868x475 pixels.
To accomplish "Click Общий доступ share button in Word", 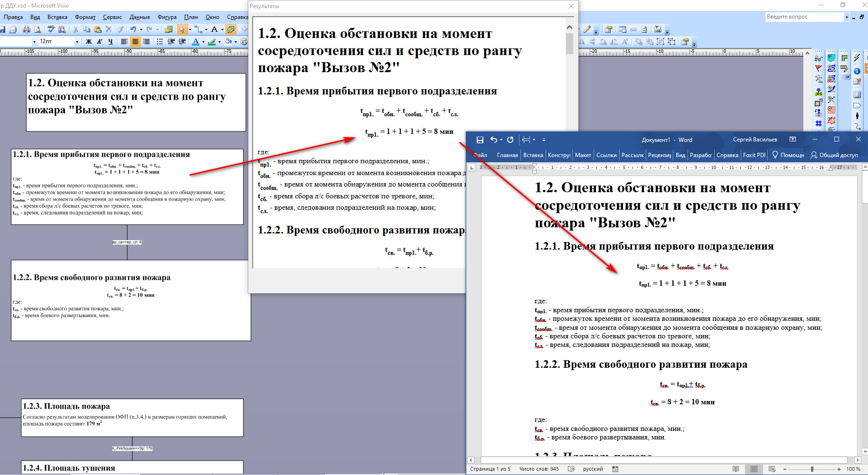I will [x=834, y=155].
